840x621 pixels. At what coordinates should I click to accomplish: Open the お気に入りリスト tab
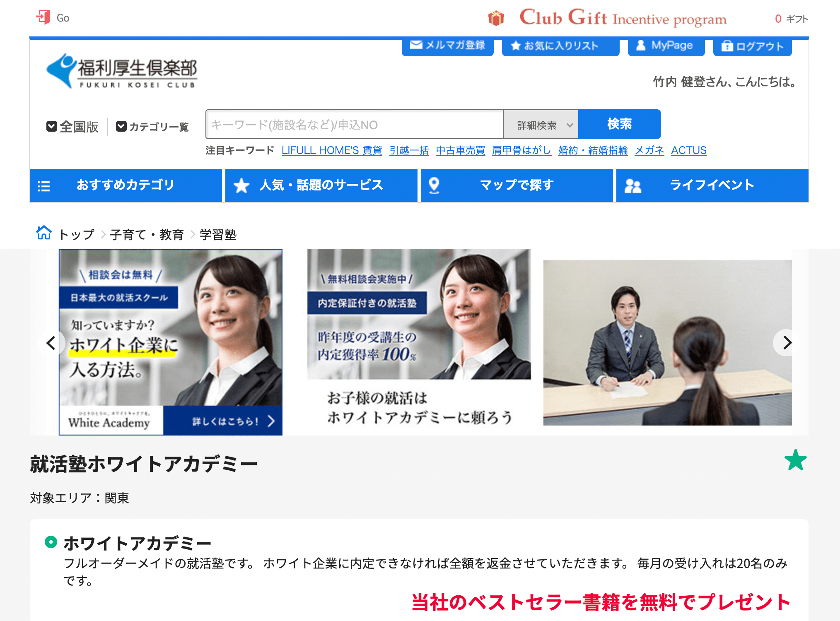click(x=560, y=46)
